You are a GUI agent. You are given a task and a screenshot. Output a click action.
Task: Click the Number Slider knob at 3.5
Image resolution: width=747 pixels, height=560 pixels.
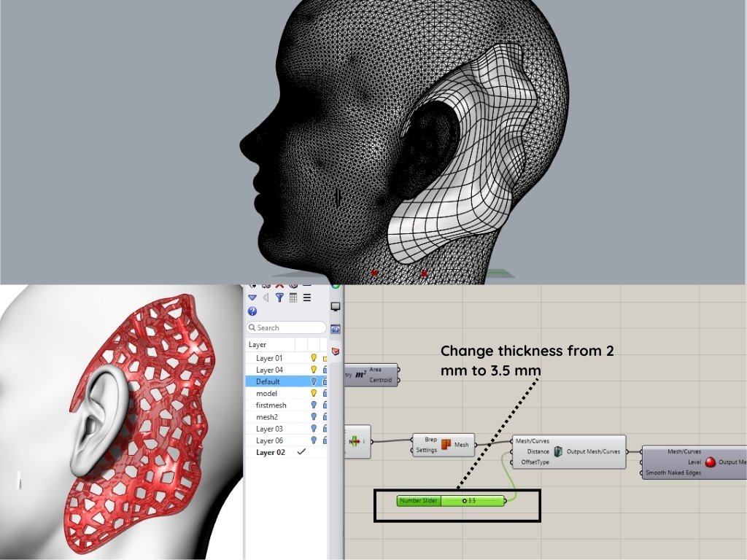[x=465, y=501]
